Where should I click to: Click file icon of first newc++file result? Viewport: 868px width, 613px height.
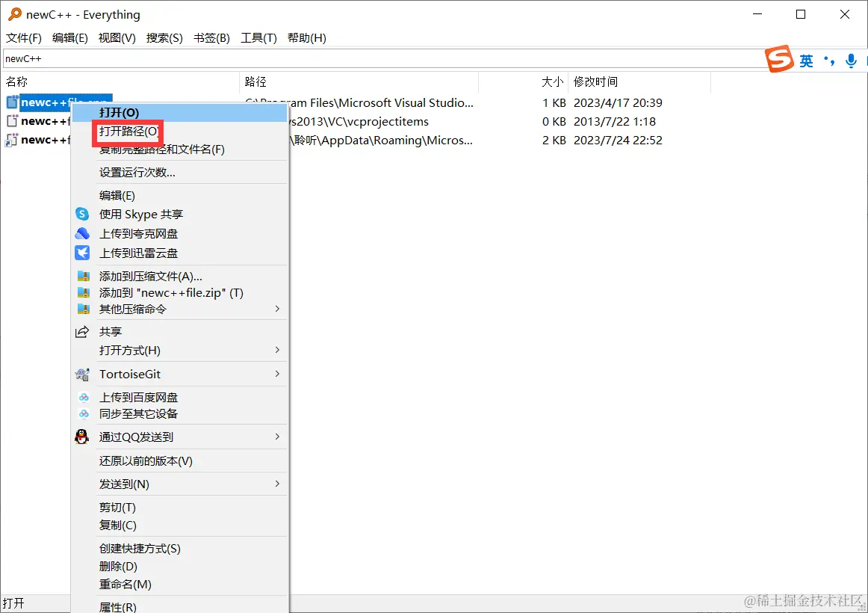[x=12, y=102]
